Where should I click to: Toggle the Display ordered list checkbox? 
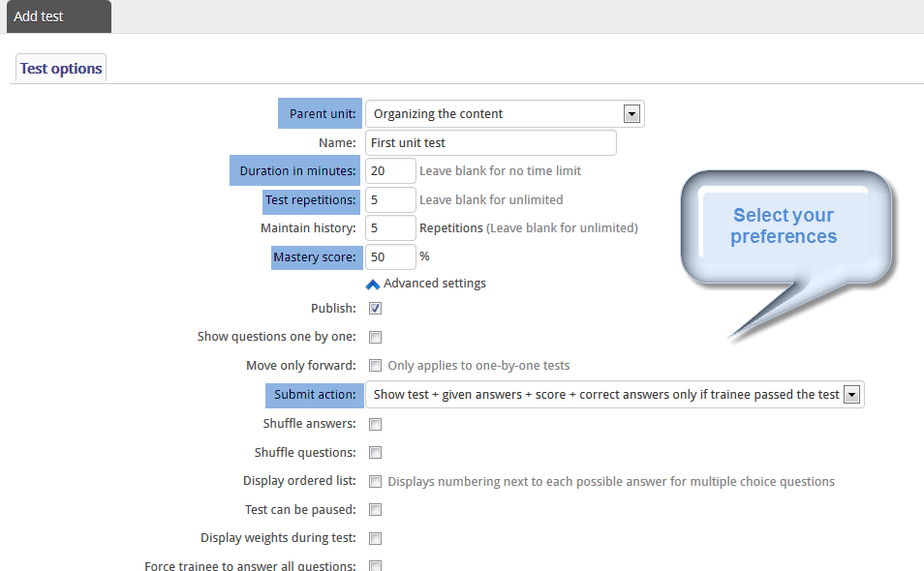[376, 482]
